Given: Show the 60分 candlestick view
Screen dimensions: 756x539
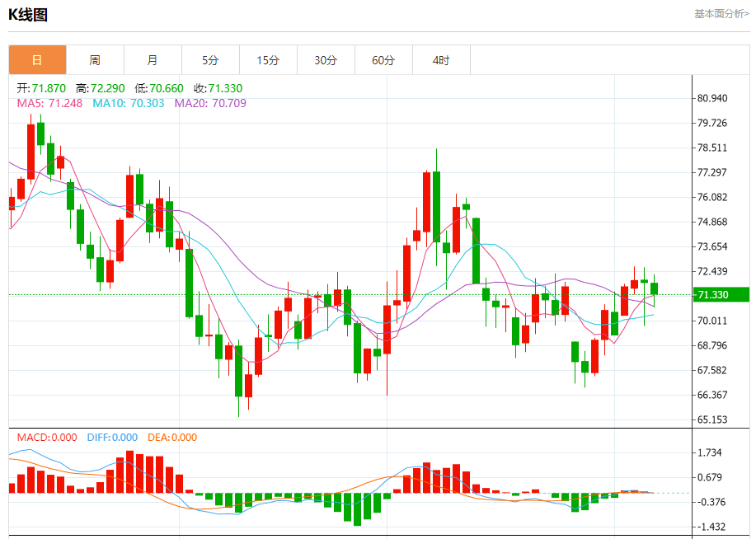Looking at the screenshot, I should coord(383,60).
